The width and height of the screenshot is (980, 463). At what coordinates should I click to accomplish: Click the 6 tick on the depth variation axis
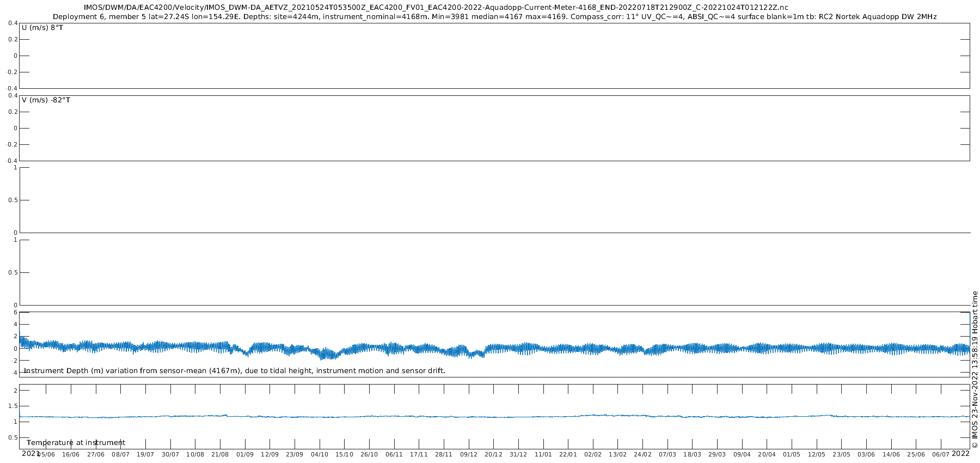pyautogui.click(x=15, y=313)
